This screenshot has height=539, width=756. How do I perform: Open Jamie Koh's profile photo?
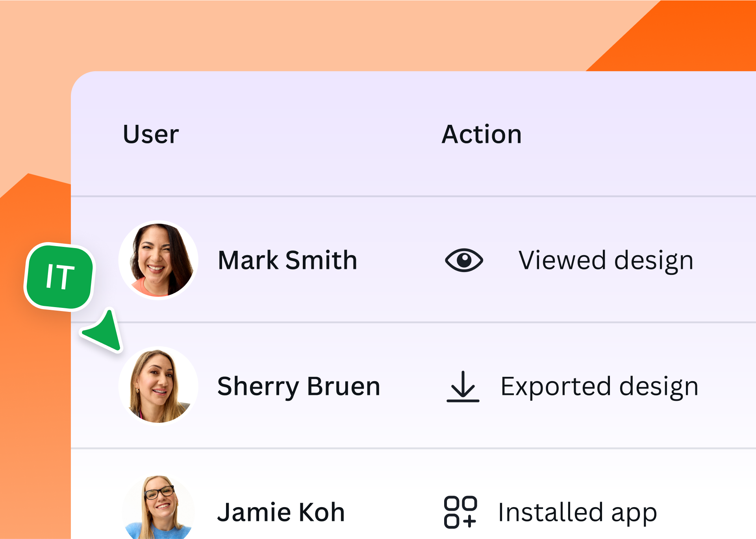[x=158, y=509]
